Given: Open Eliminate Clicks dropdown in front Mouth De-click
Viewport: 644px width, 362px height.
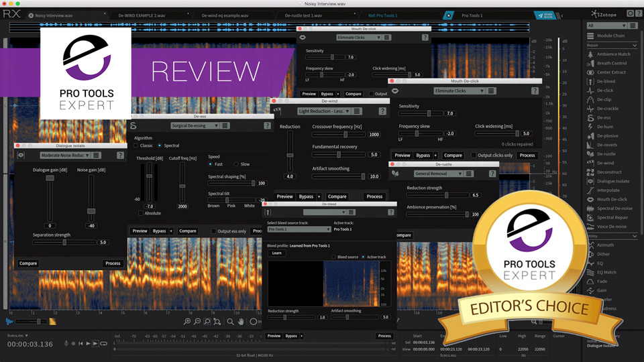Looking at the screenshot, I should 459,90.
